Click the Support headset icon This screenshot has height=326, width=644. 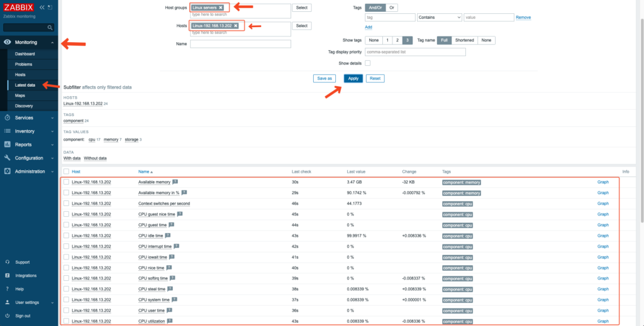7,262
